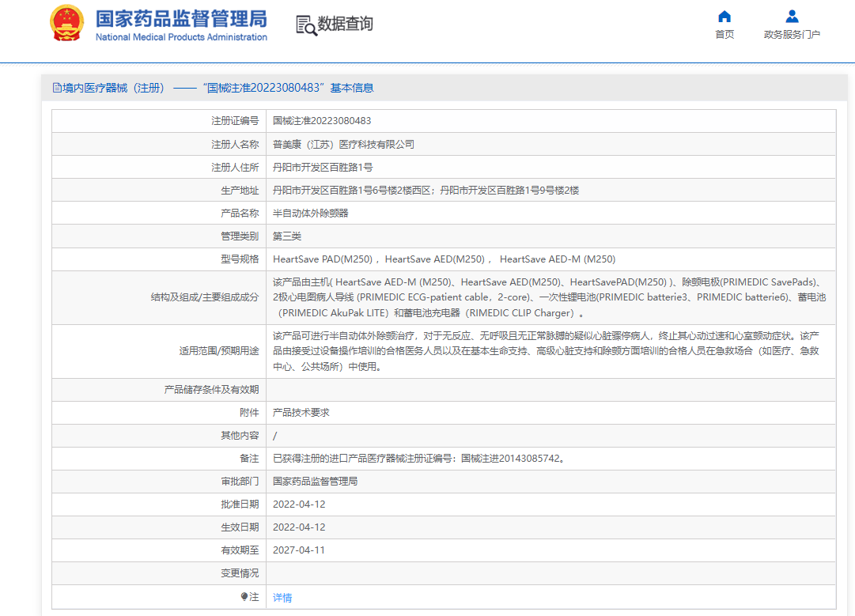
Task: Click the 产品储存条件及有效期 row label
Action: pos(211,390)
